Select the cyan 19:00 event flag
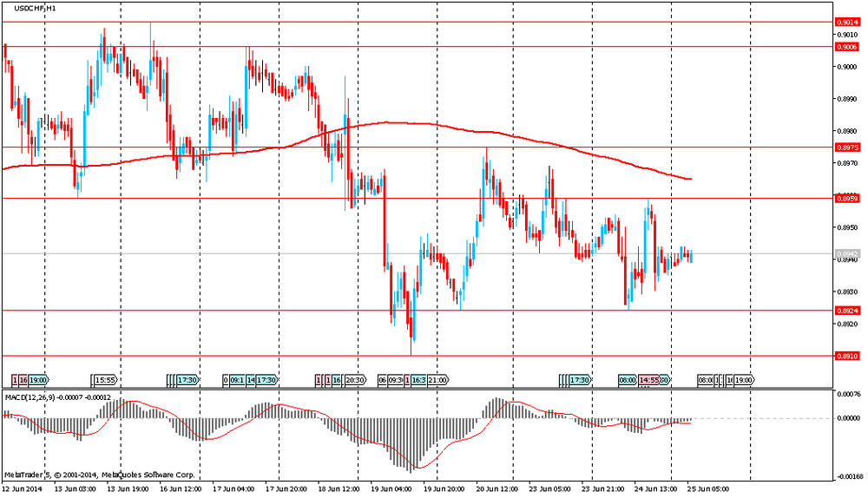The width and height of the screenshot is (868, 498). point(38,380)
